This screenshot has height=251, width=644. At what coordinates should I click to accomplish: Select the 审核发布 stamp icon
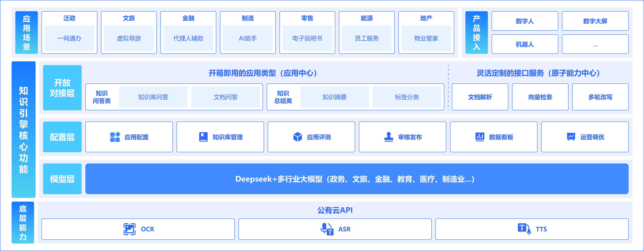pyautogui.click(x=388, y=137)
